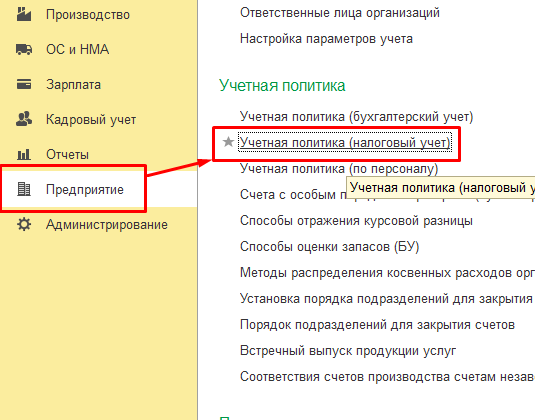Open Способы оценки запасов (БУ)
This screenshot has height=420, width=535.
329,247
